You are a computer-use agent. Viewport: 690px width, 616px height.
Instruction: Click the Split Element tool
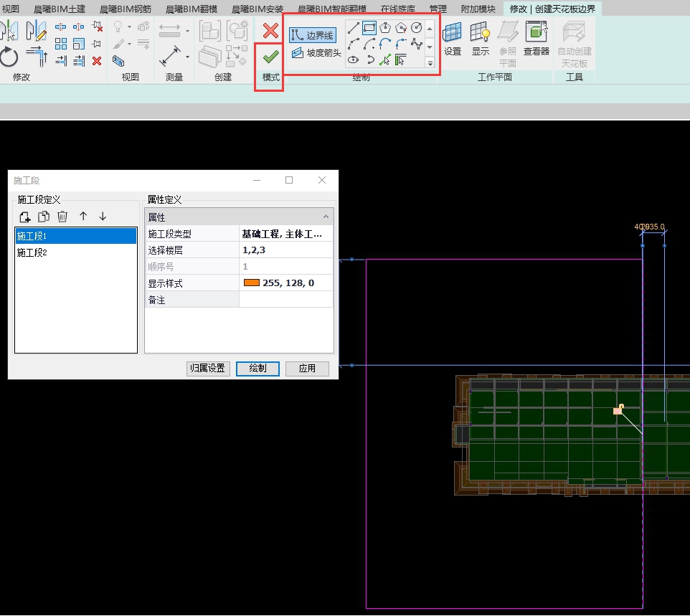61,27
